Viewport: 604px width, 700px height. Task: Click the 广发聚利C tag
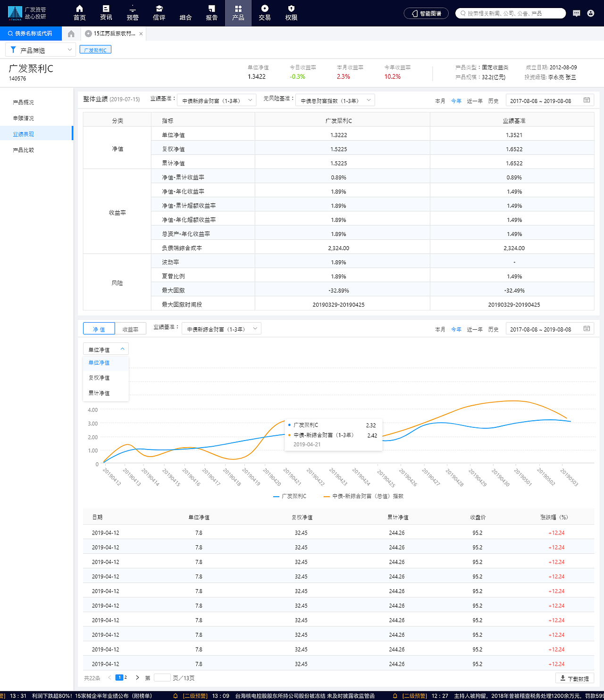coord(95,50)
